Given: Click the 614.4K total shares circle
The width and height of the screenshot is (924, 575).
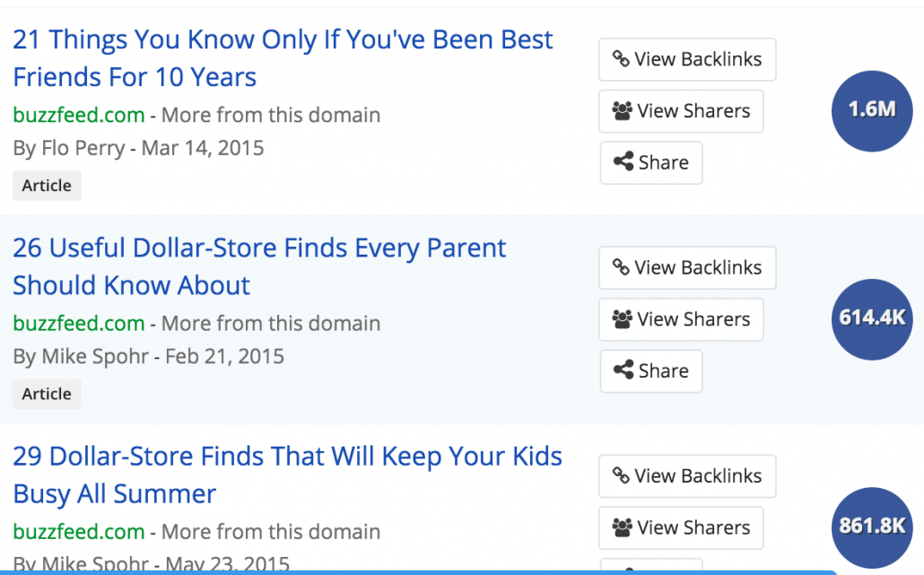Looking at the screenshot, I should click(872, 319).
